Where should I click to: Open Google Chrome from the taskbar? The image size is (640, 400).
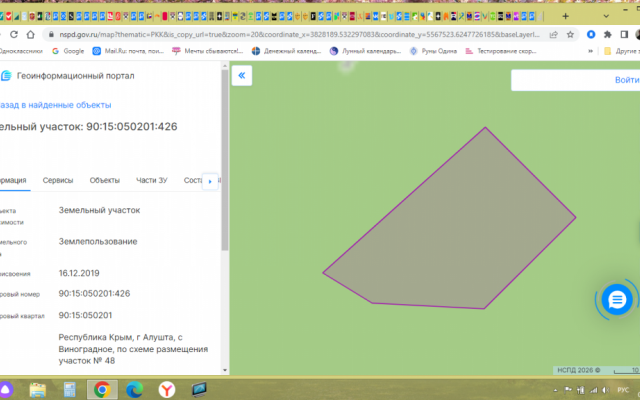[x=101, y=388]
